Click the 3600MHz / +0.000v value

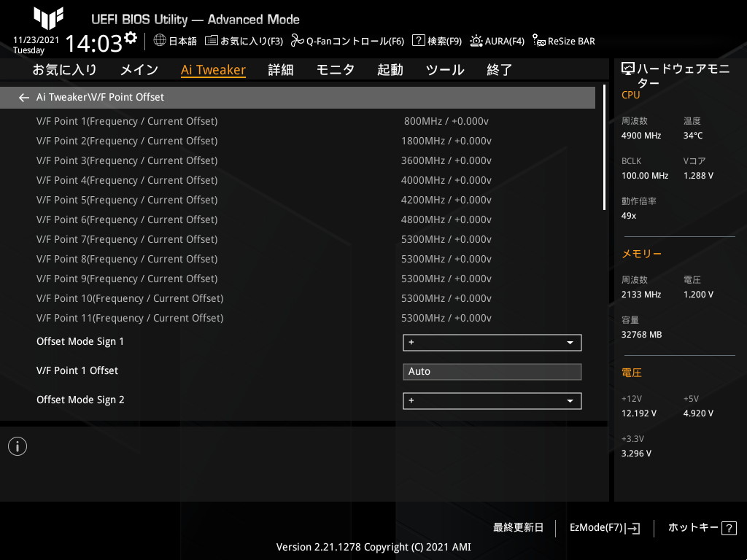446,160
